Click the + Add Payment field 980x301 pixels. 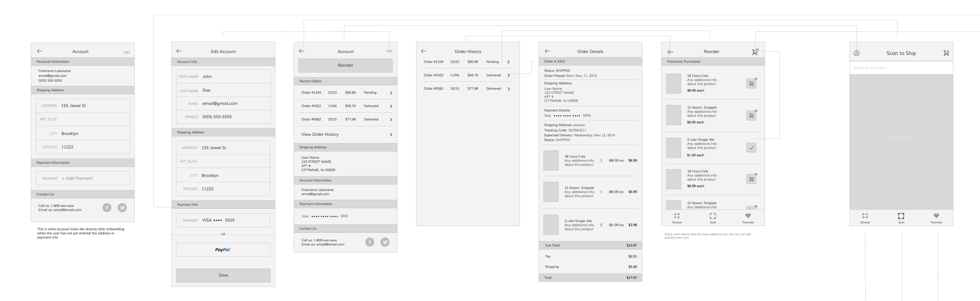[x=83, y=178]
